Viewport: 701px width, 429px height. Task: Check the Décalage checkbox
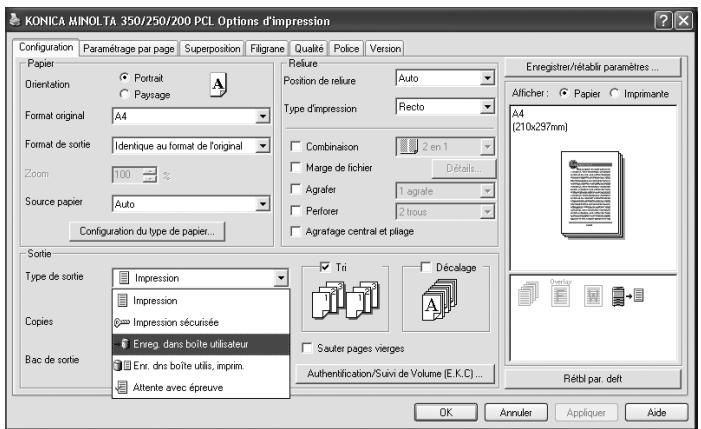click(426, 267)
